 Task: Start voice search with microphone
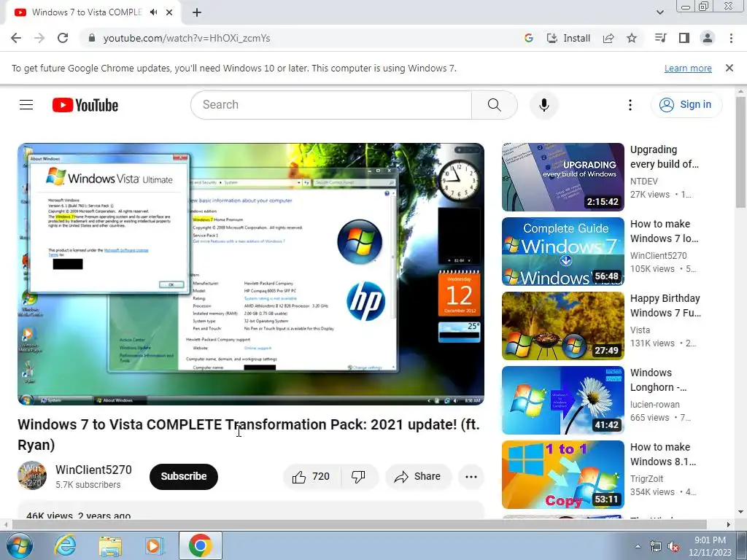[x=543, y=105]
